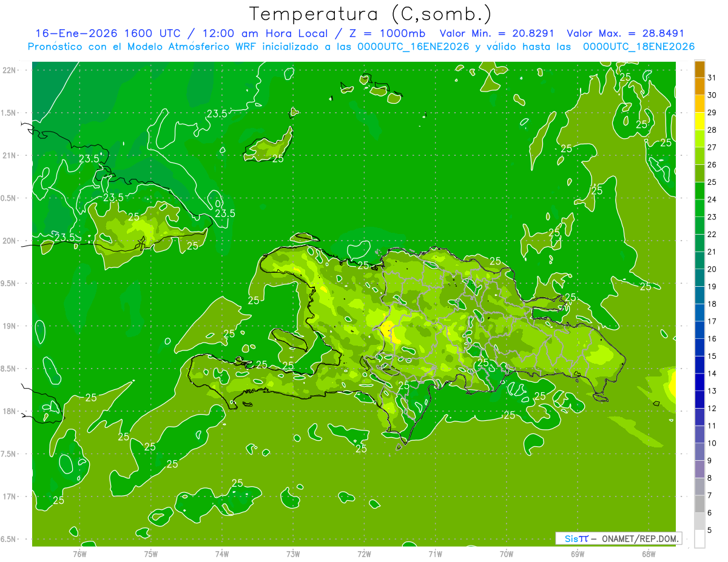Click the legend swatch between 30 and 31

699,86
